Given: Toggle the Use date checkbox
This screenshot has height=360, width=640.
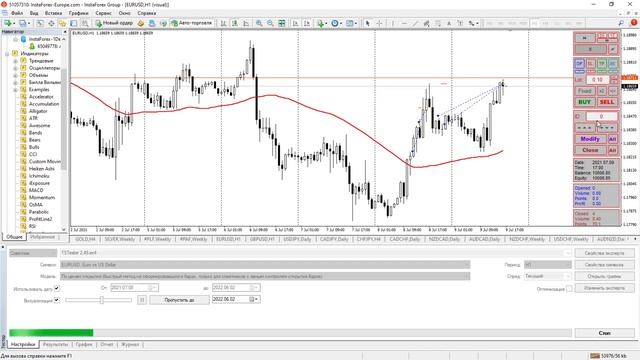Looking at the screenshot, I should 57,288.
